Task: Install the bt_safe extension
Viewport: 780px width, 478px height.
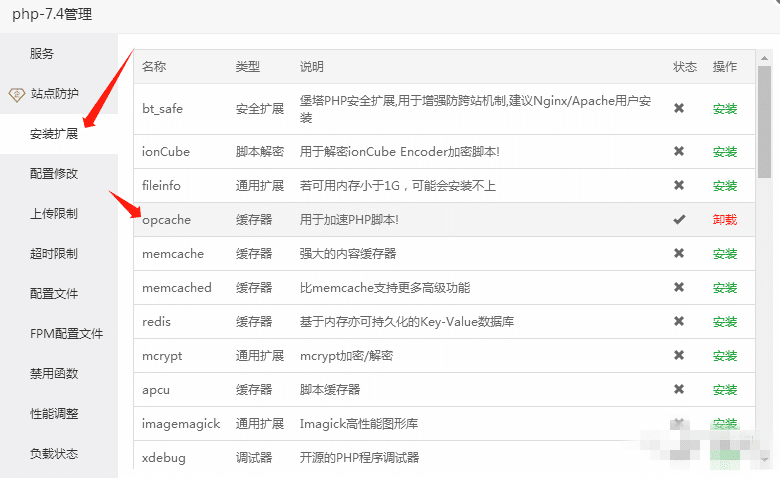Action: (725, 109)
